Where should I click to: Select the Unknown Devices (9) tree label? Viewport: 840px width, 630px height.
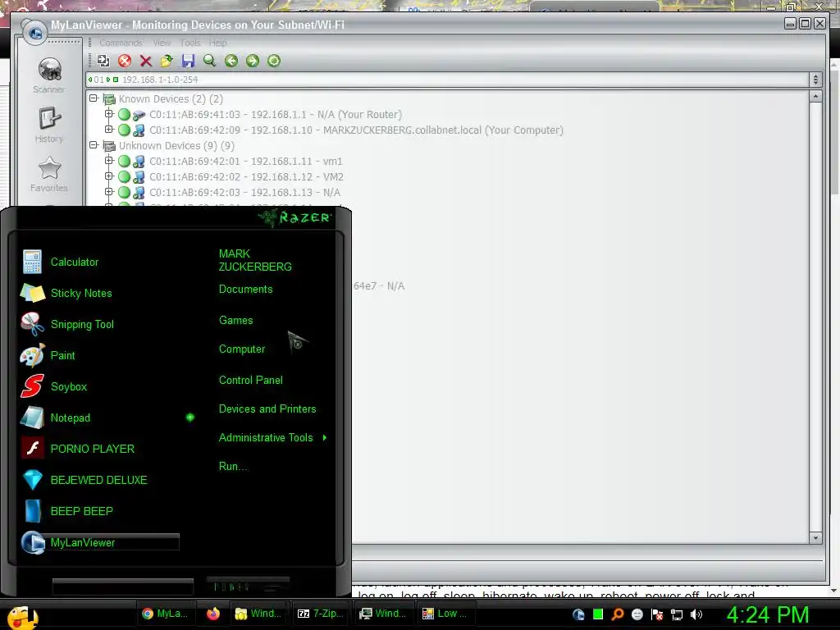(176, 146)
